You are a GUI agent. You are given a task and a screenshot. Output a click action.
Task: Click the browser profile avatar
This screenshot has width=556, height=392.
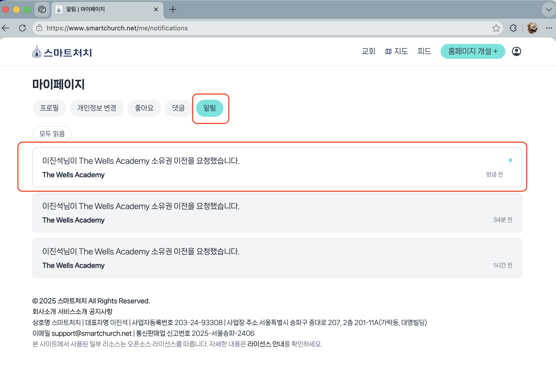click(x=532, y=28)
